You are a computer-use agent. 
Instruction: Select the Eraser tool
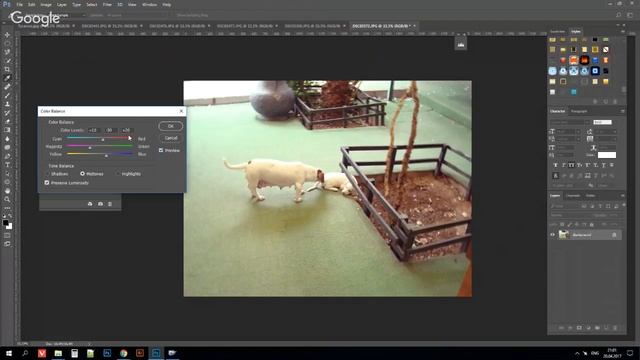[x=7, y=121]
